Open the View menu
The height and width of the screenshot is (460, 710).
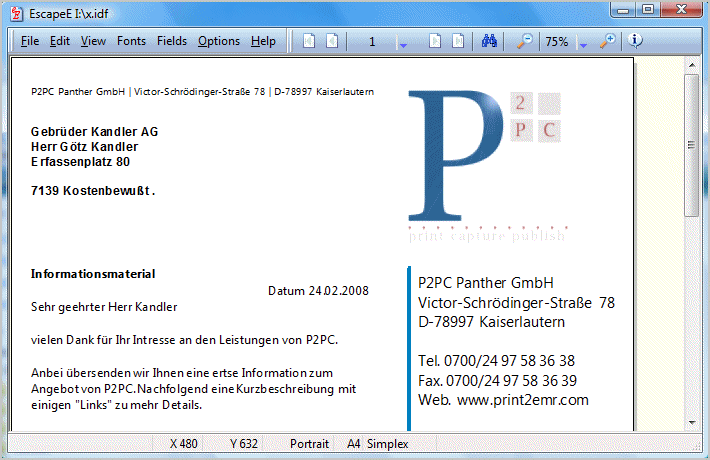pyautogui.click(x=93, y=41)
